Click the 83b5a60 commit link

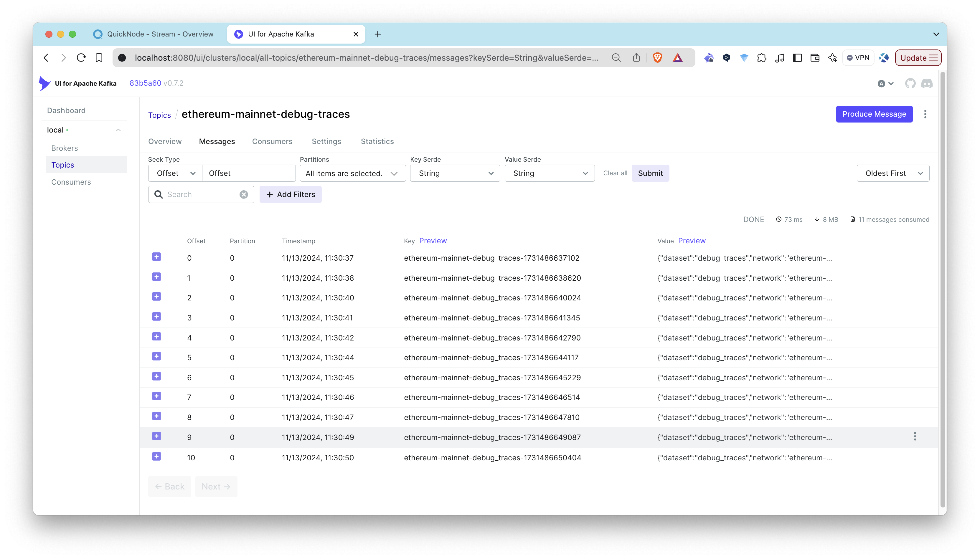point(145,83)
